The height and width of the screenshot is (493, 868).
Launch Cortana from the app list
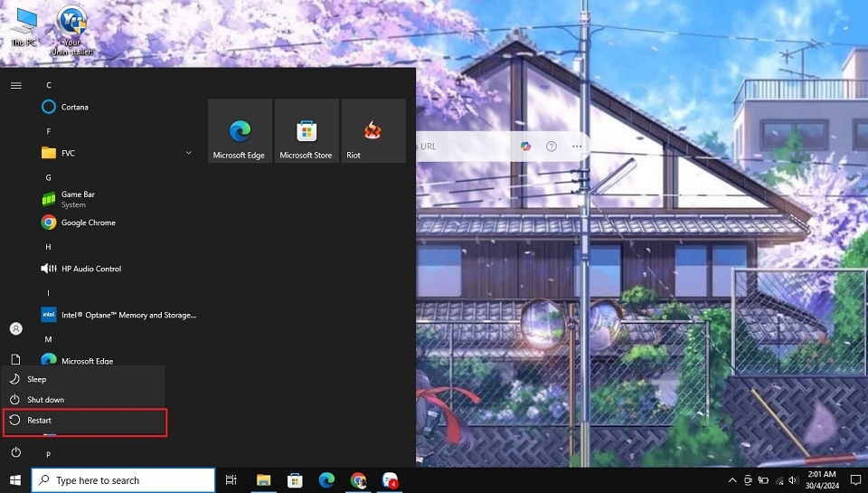(x=65, y=107)
